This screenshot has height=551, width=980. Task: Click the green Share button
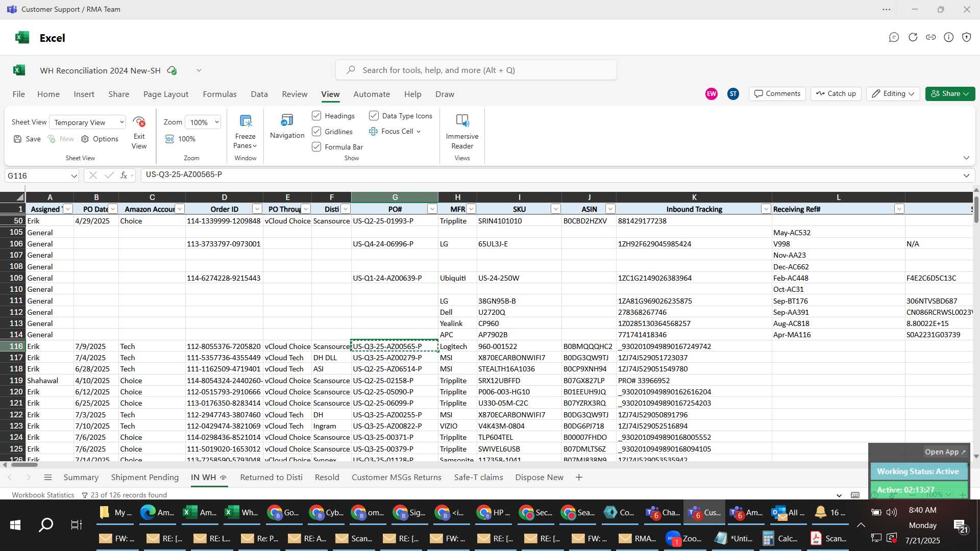pos(950,94)
